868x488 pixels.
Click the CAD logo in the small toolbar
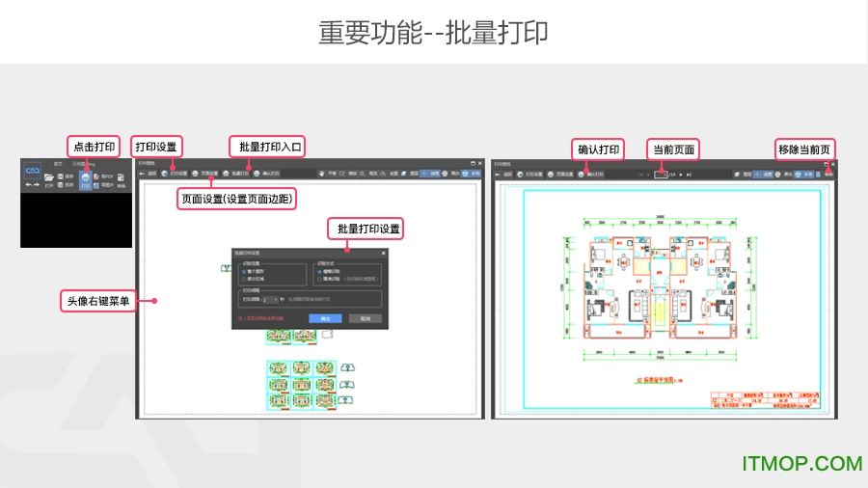coord(33,171)
